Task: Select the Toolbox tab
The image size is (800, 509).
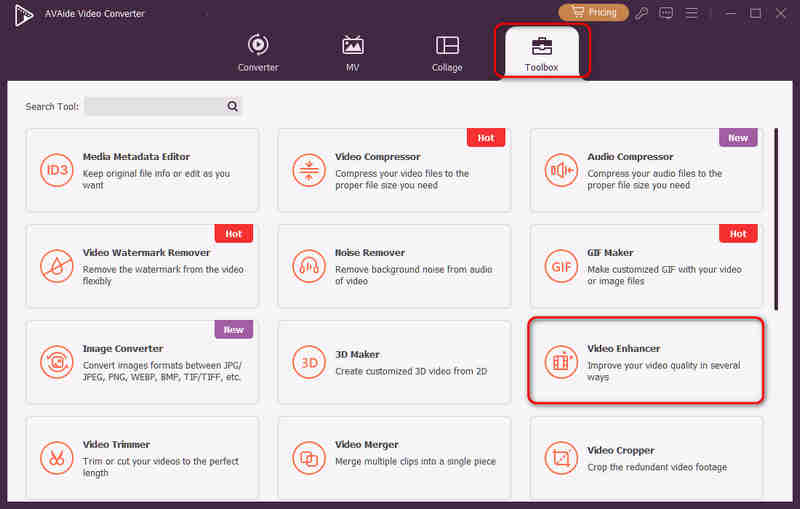Action: [542, 52]
